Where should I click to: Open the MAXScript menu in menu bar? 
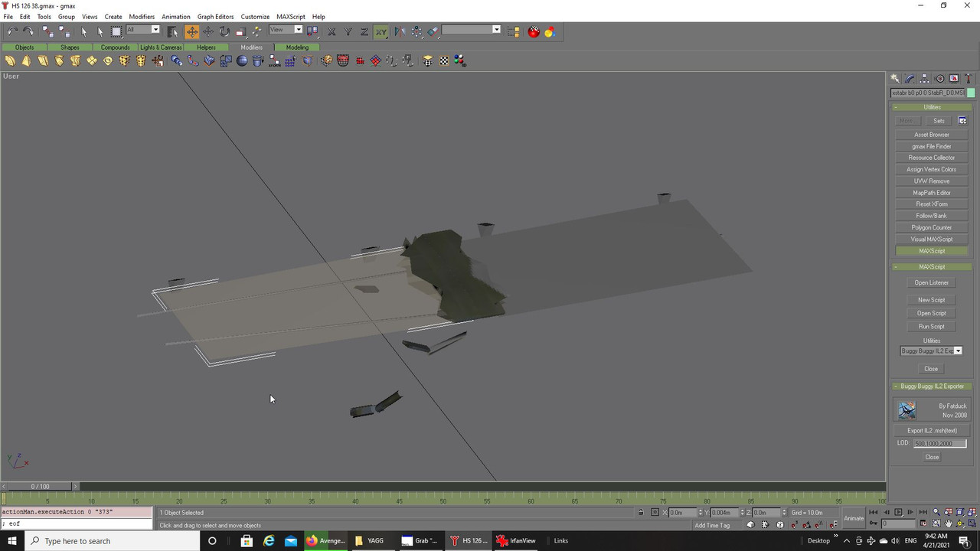coord(291,16)
